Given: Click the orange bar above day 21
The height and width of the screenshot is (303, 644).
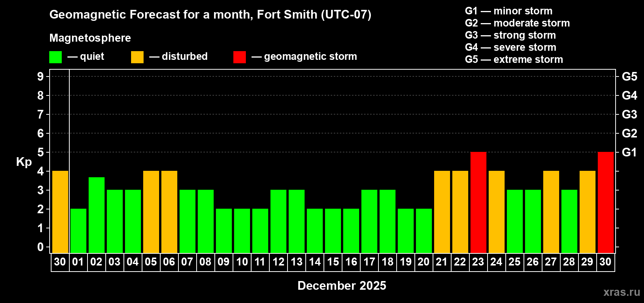Looking at the screenshot, I should pos(442,212).
